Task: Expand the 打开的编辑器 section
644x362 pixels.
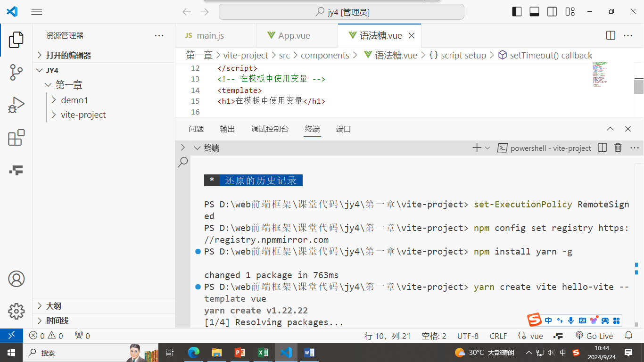Action: pyautogui.click(x=104, y=55)
